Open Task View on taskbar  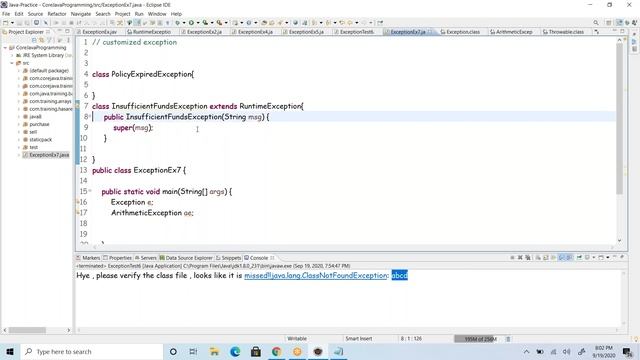coord(193,351)
